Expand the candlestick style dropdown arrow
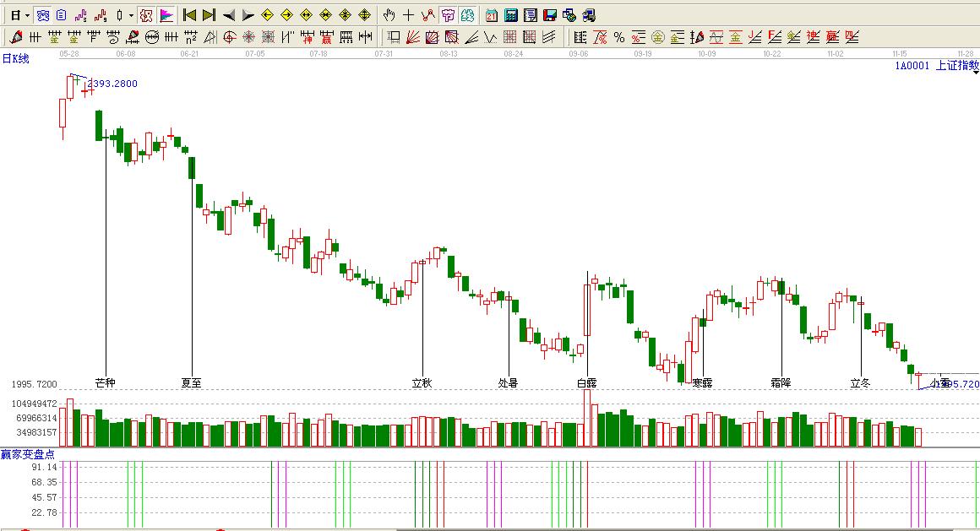Viewport: 980px width, 531px height. tap(131, 15)
